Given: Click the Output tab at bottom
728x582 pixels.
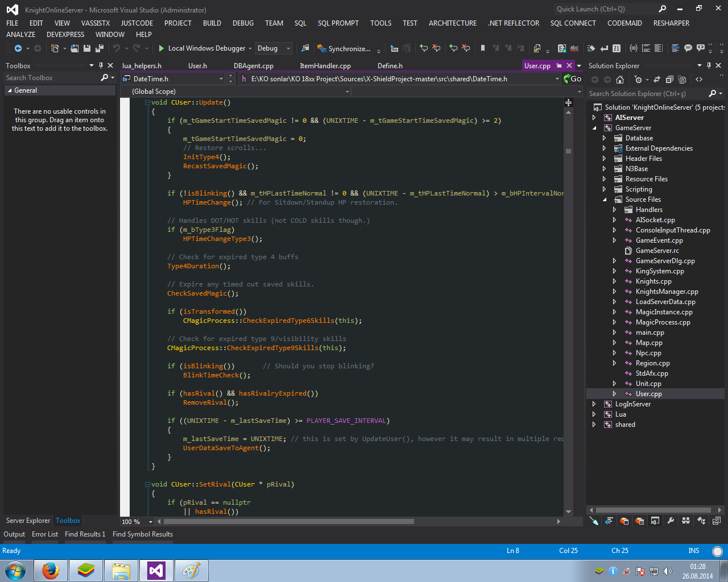Looking at the screenshot, I should [x=14, y=534].
